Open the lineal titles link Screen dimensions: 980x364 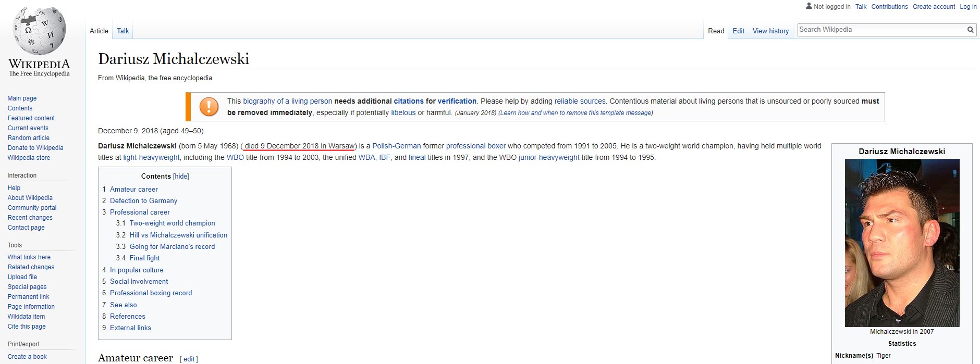tap(416, 158)
